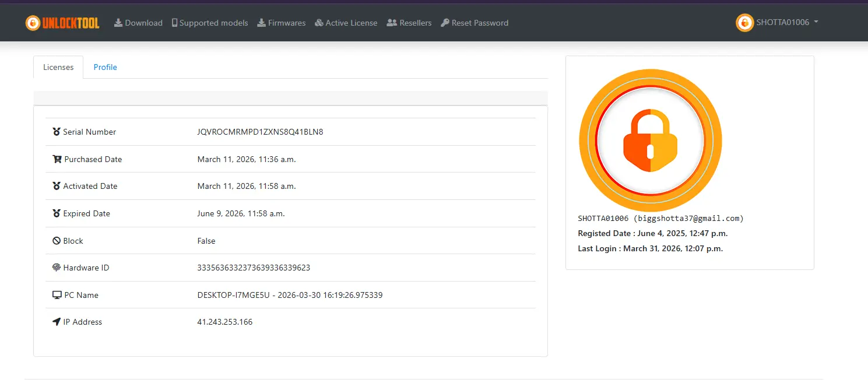Click the Expired Date label

click(87, 213)
